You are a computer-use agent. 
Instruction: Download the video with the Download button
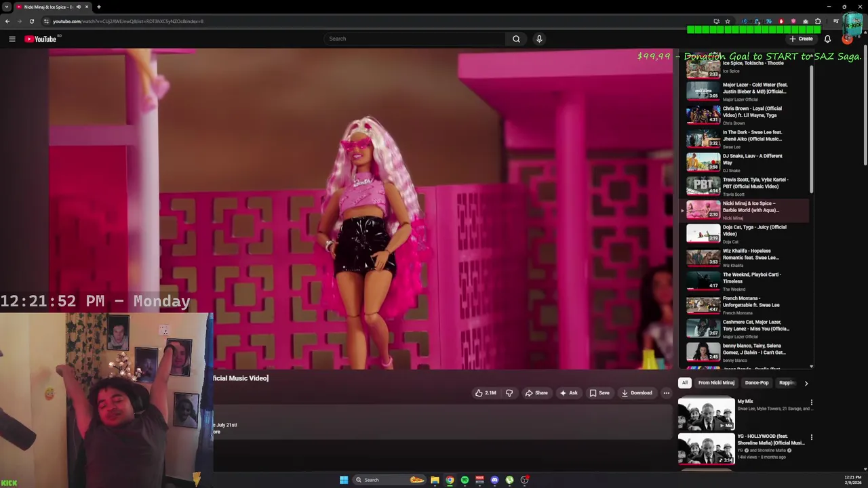pos(637,393)
